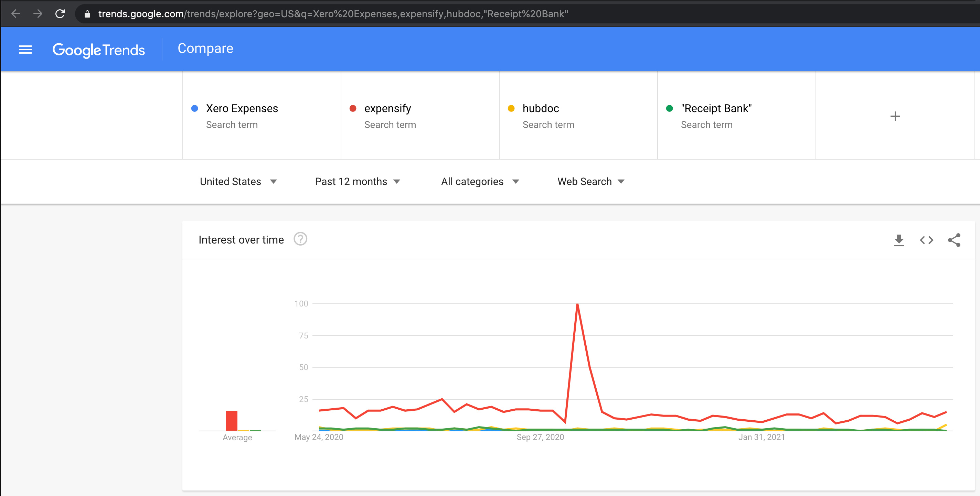
Task: Click the share chart icon
Action: click(954, 240)
